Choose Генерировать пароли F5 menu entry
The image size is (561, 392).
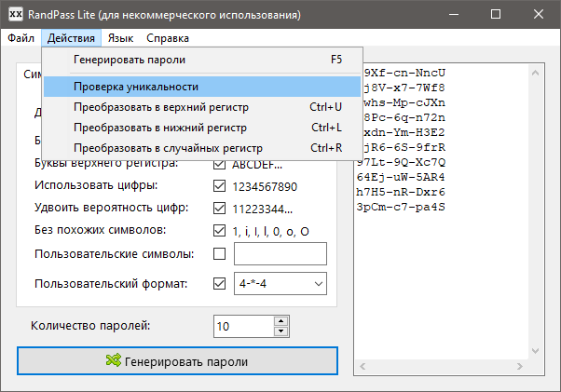pos(202,60)
